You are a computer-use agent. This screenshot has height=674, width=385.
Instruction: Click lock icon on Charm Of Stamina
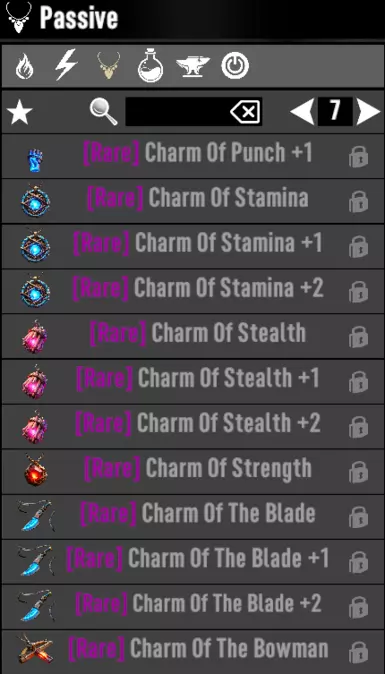click(358, 202)
